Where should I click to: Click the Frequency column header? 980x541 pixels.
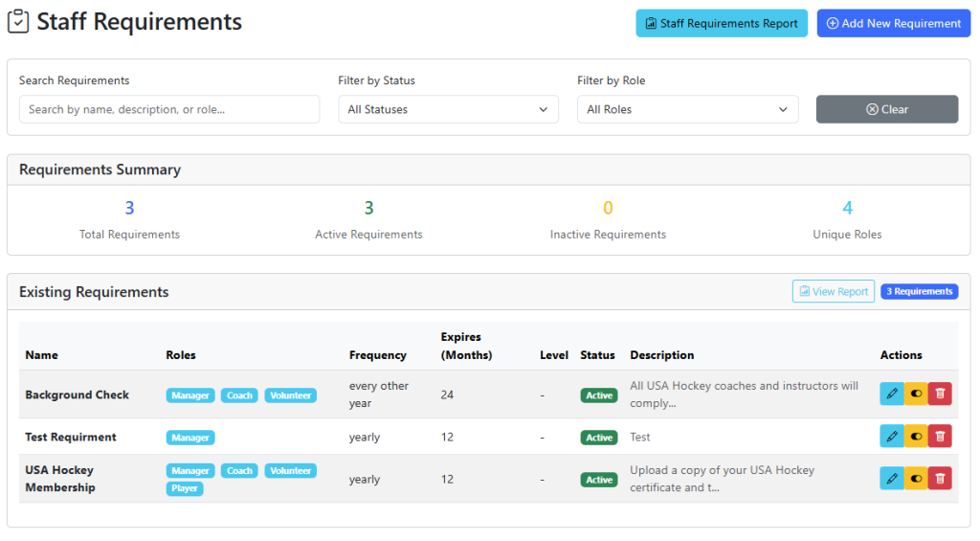377,355
